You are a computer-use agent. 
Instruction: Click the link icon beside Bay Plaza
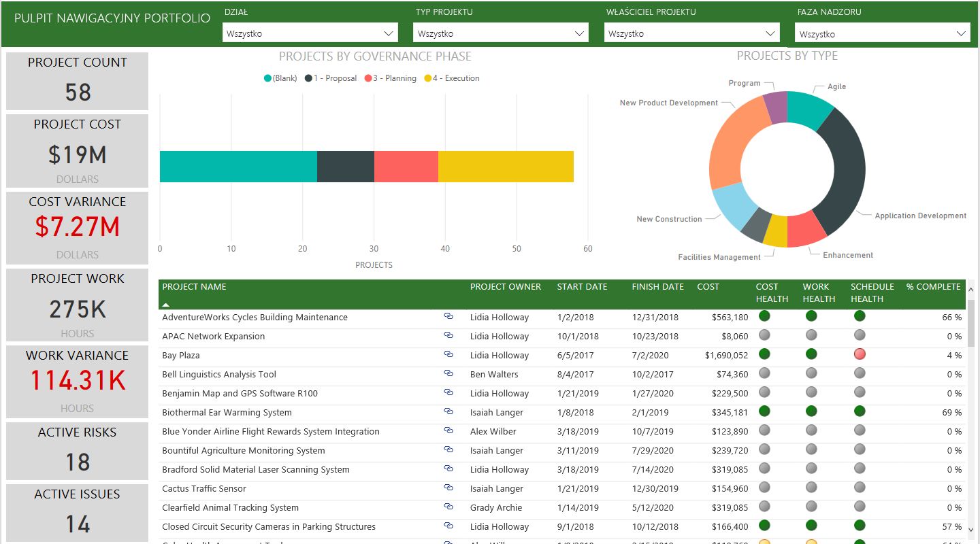click(448, 355)
